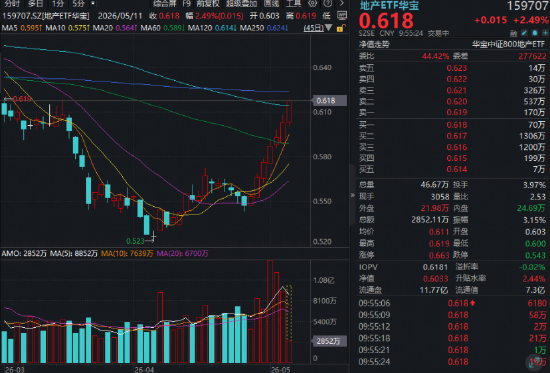Click the F9 deep data button
The image size is (550, 373).
tap(186, 4)
